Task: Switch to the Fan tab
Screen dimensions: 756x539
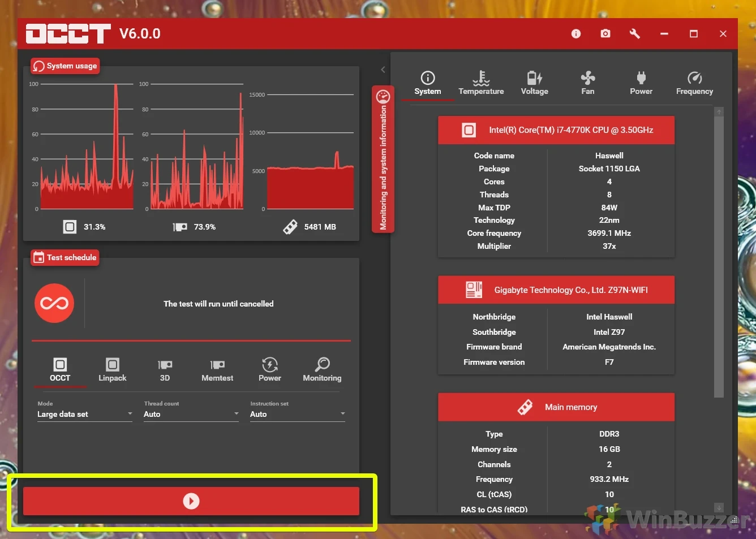Action: click(x=588, y=84)
